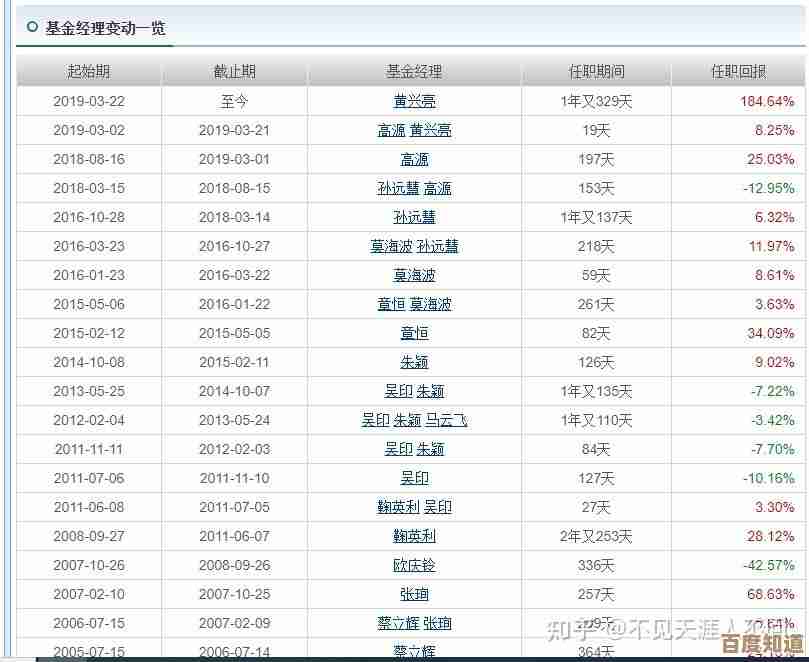Image resolution: width=809 pixels, height=662 pixels.
Task: Click the 百度知道 logo watermark
Action: pos(761,642)
